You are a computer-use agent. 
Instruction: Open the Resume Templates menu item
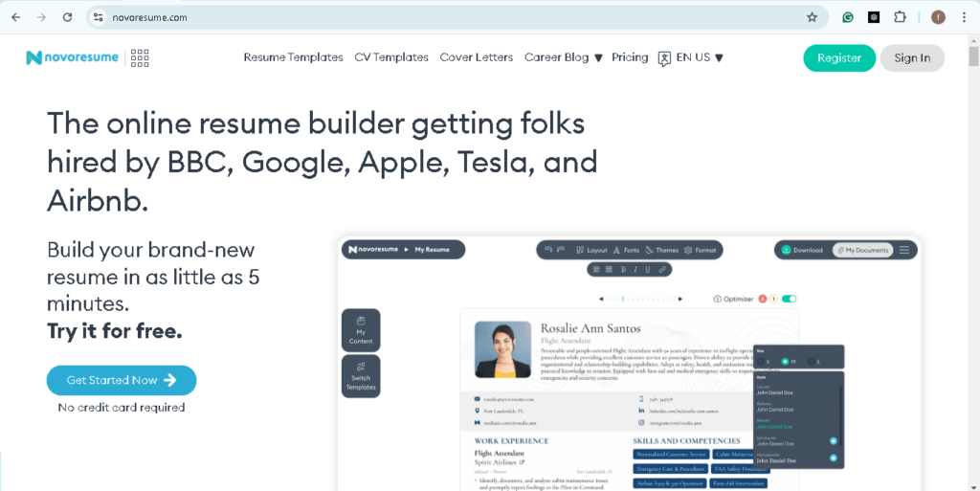pyautogui.click(x=293, y=57)
